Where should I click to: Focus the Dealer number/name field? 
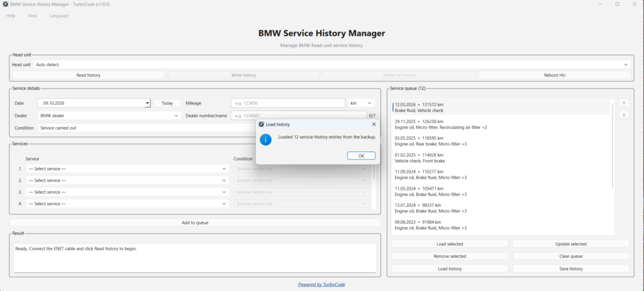click(299, 116)
